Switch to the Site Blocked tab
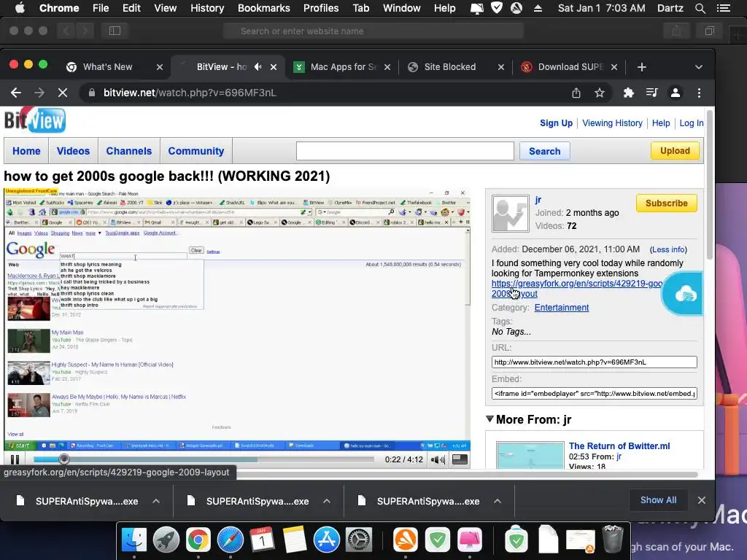The image size is (747, 560). coord(449,67)
